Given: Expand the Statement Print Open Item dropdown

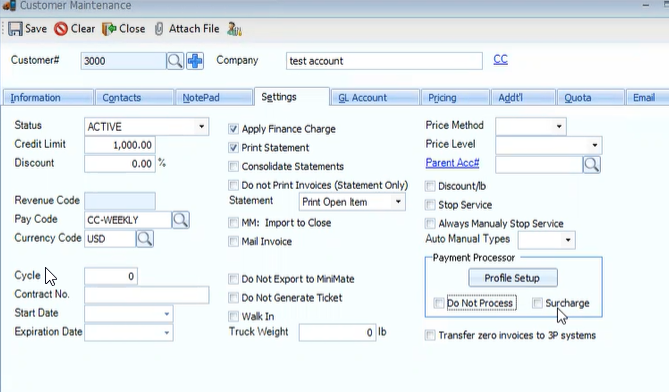Looking at the screenshot, I should tap(398, 202).
